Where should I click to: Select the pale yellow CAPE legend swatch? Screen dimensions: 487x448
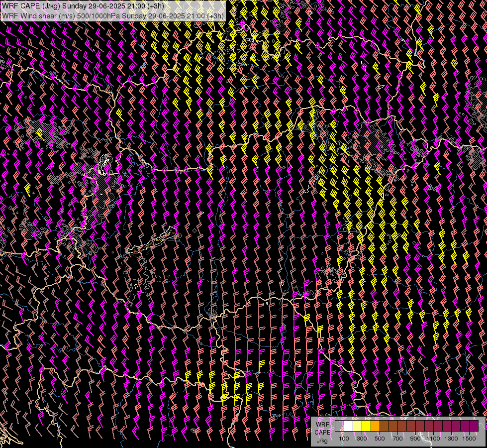[x=358, y=426]
